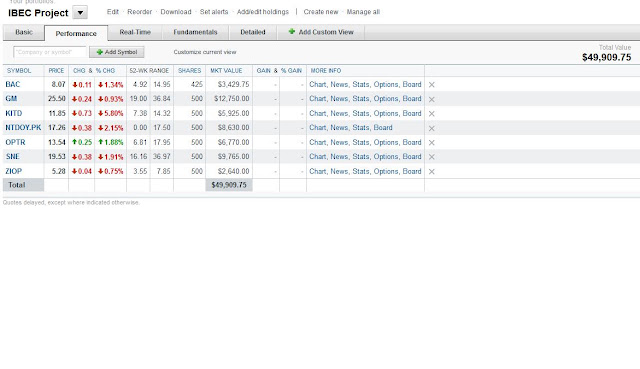Remove KITD row with X icon

(431, 113)
